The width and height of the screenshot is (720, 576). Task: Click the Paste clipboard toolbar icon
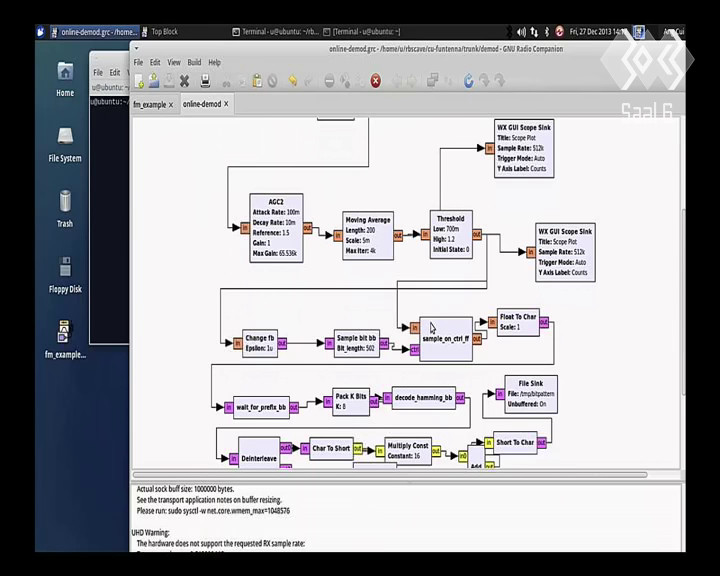tap(257, 81)
